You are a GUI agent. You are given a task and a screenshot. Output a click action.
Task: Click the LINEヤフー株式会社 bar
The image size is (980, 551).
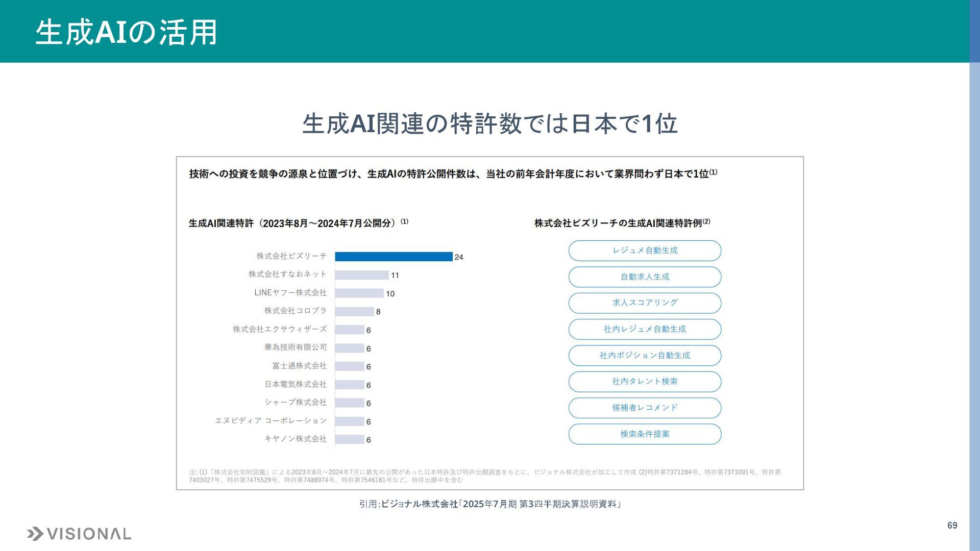(359, 293)
